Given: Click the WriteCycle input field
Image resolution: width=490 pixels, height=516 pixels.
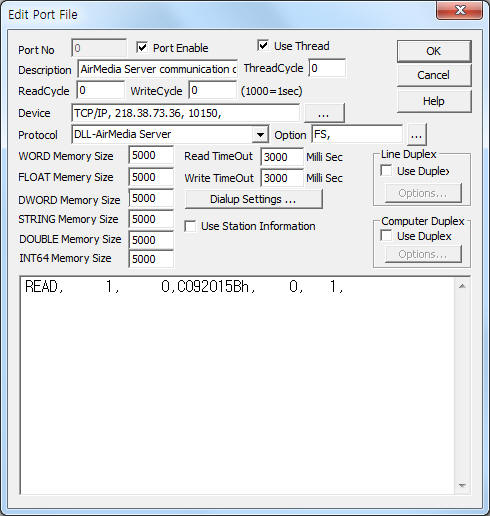Looking at the screenshot, I should pos(213,90).
